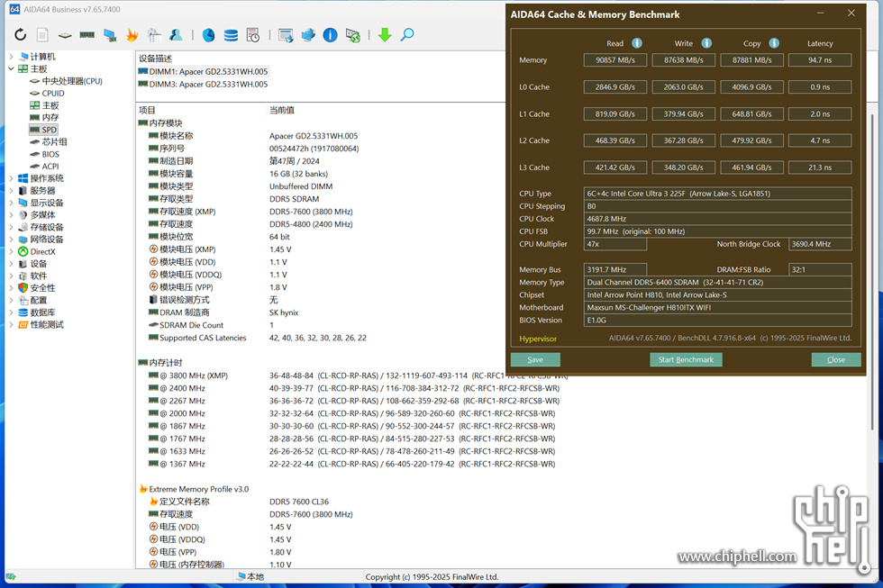Select the 配置 tree item label

pos(38,301)
